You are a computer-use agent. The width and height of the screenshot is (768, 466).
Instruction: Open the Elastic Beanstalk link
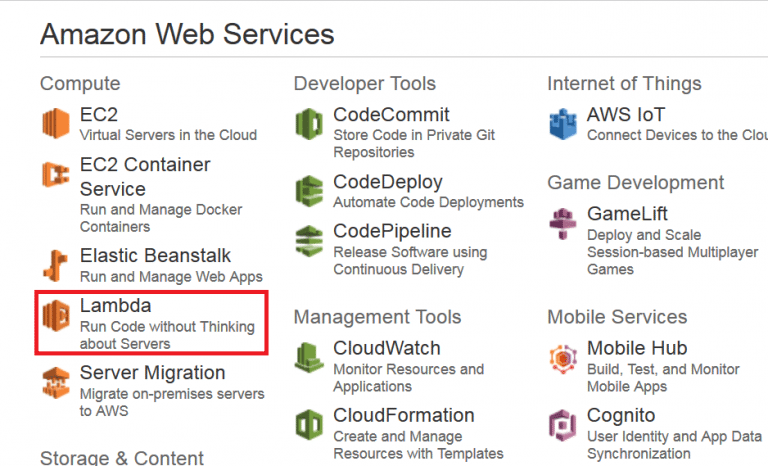[x=155, y=256]
